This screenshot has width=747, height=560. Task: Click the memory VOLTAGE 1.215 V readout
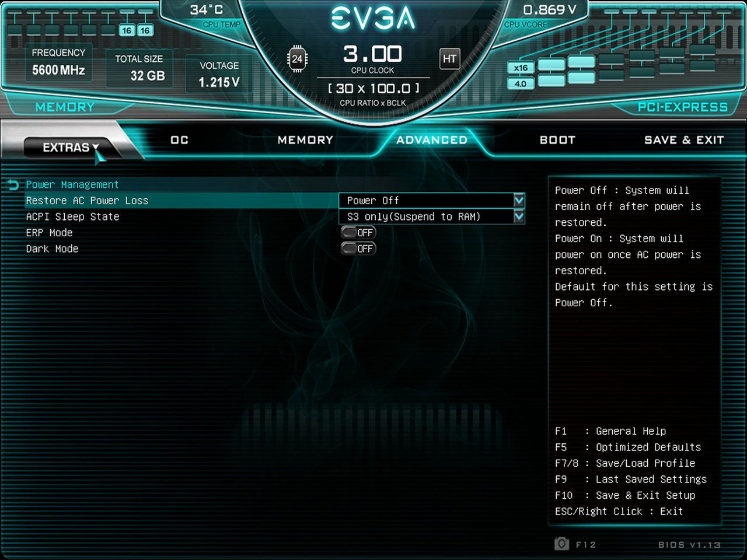pos(219,74)
